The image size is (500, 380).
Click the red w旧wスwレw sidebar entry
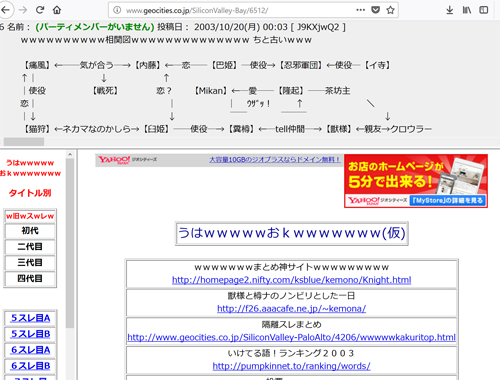30,216
